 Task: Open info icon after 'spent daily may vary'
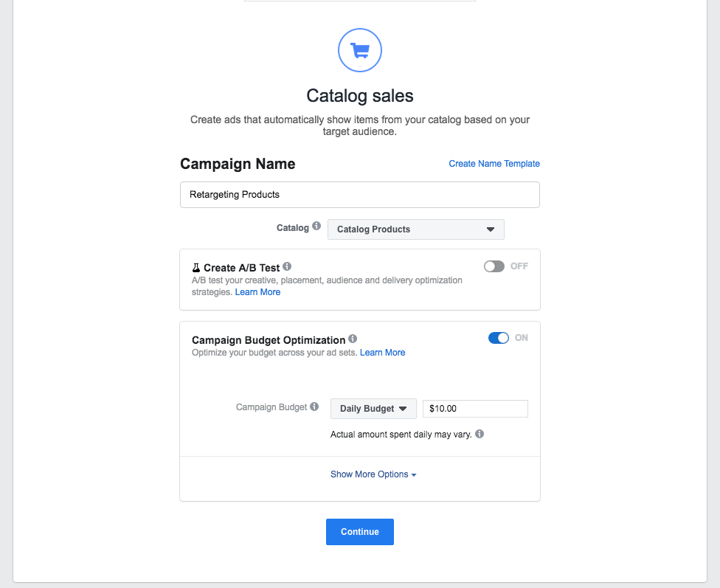tap(480, 434)
